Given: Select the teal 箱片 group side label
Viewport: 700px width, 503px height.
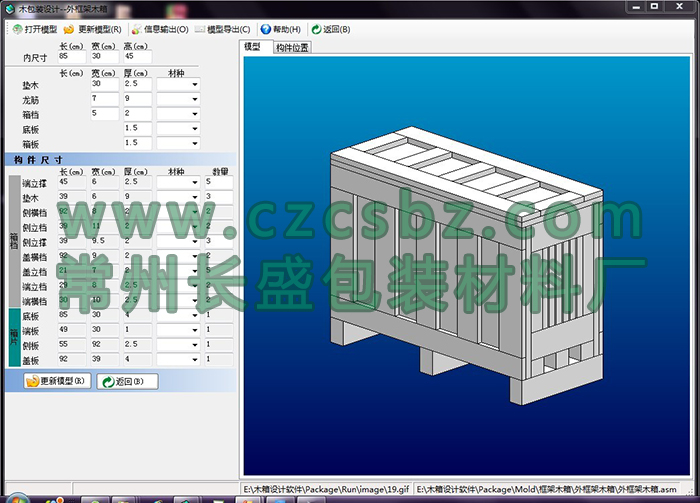Looking at the screenshot, I should (15, 337).
